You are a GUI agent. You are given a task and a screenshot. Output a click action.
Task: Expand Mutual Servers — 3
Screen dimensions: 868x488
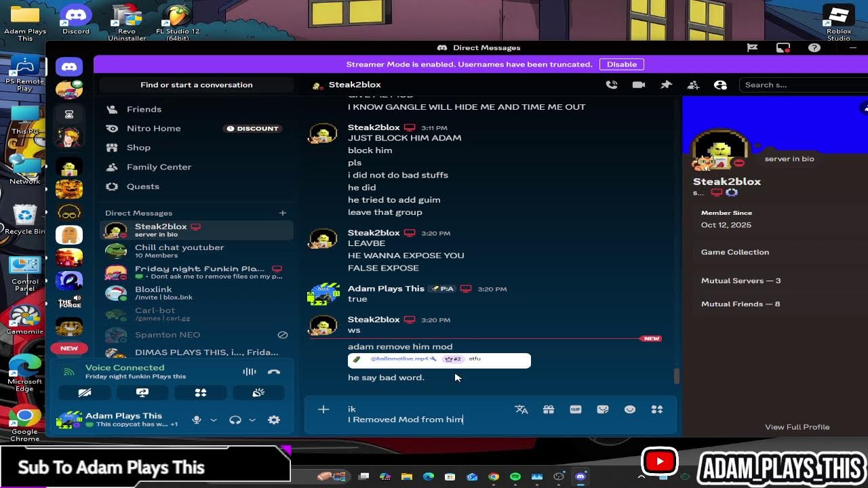coord(741,281)
